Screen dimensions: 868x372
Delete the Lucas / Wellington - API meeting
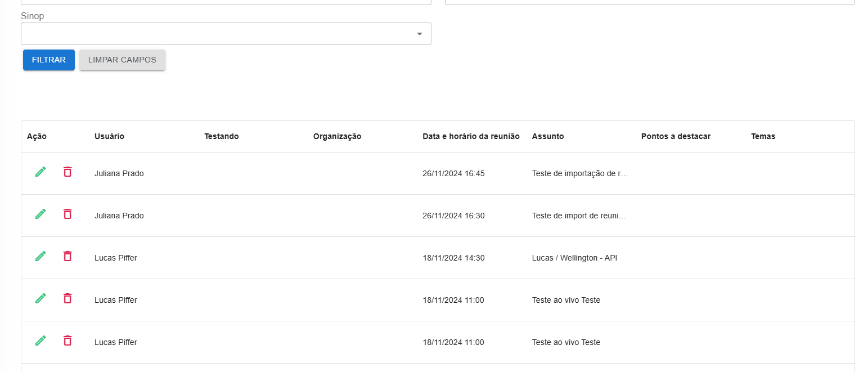pos(68,257)
